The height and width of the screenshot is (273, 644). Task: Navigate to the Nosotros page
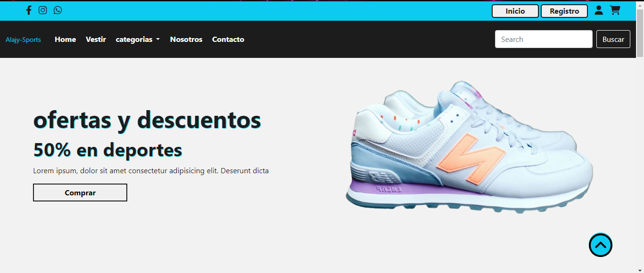(186, 40)
